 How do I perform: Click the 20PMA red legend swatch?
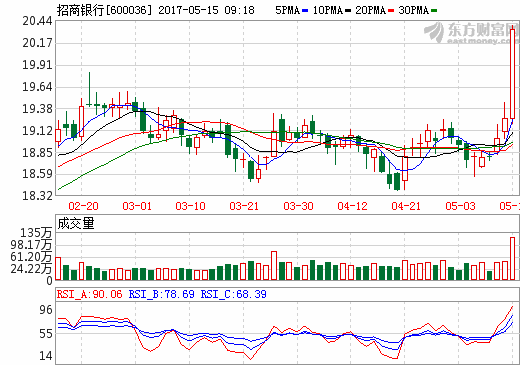pyautogui.click(x=391, y=11)
